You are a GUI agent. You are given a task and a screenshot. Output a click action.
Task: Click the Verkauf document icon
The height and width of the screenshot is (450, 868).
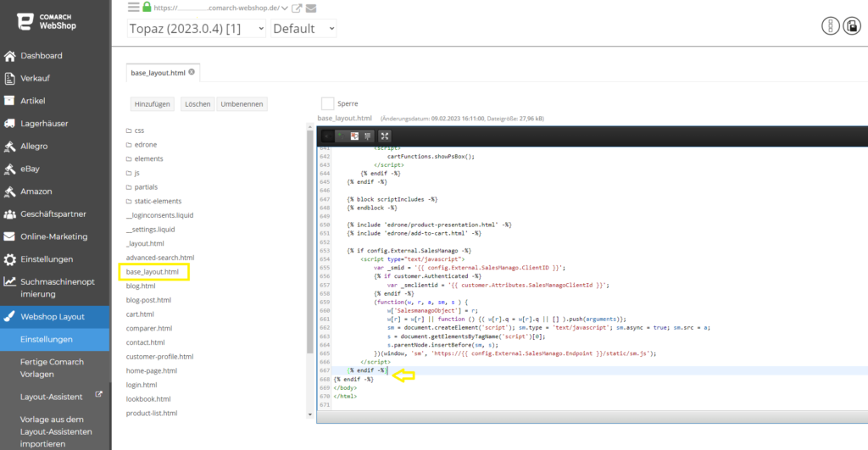(x=9, y=78)
